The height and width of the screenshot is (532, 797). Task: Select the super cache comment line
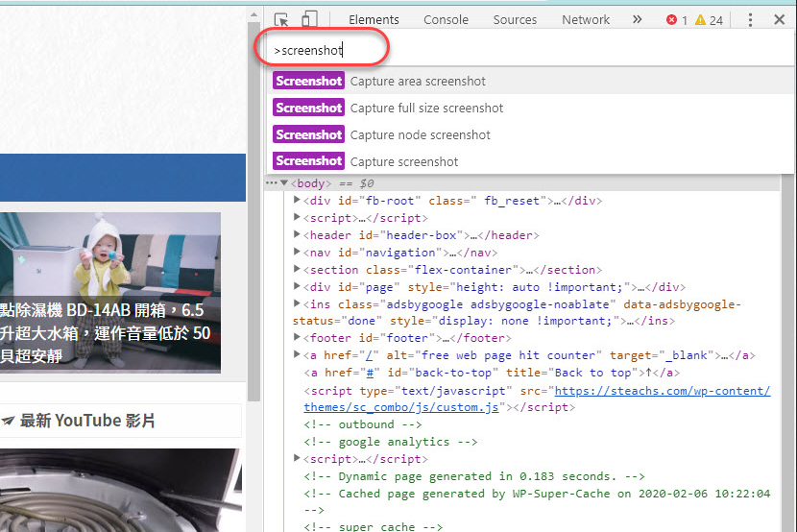click(x=374, y=526)
